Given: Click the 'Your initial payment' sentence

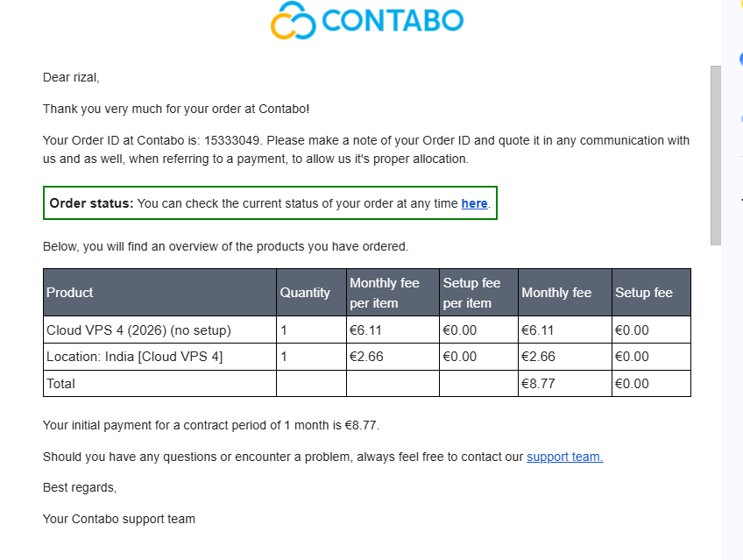Looking at the screenshot, I should (211, 425).
